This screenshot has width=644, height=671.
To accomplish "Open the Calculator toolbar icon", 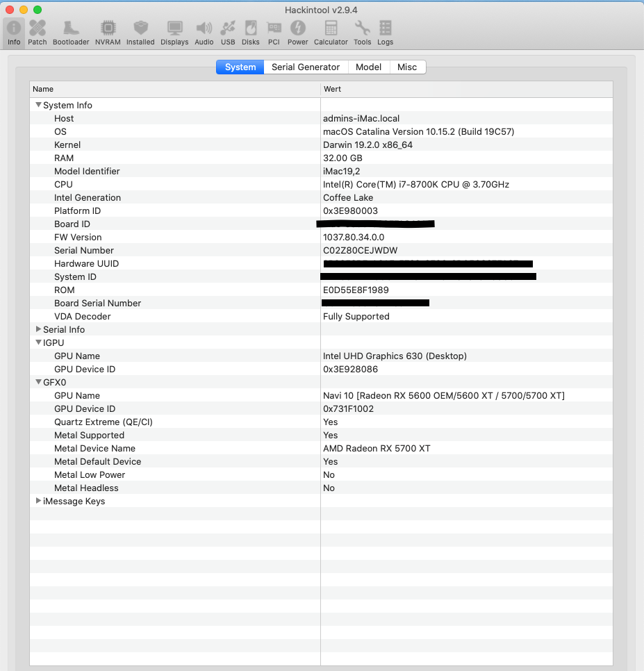I will pos(331,33).
